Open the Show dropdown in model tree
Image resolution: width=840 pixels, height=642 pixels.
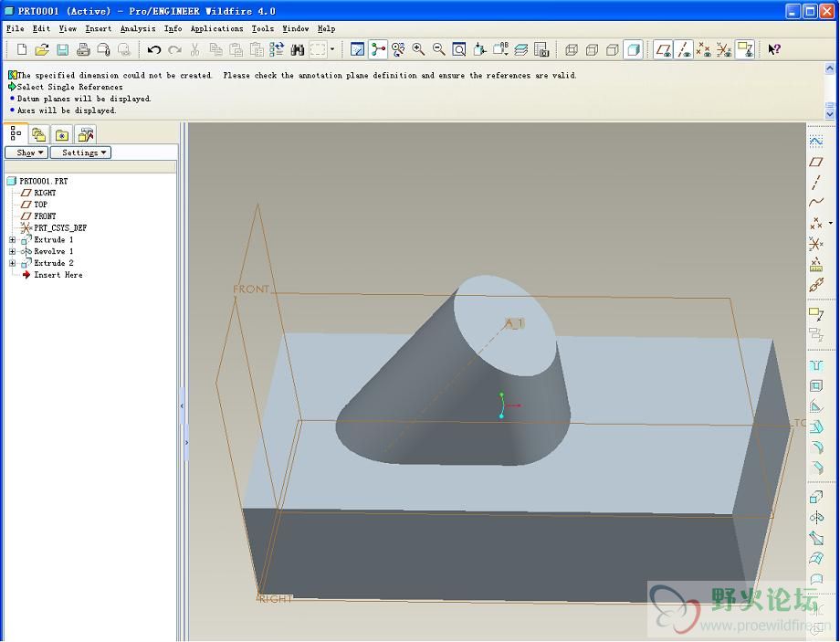coord(26,153)
